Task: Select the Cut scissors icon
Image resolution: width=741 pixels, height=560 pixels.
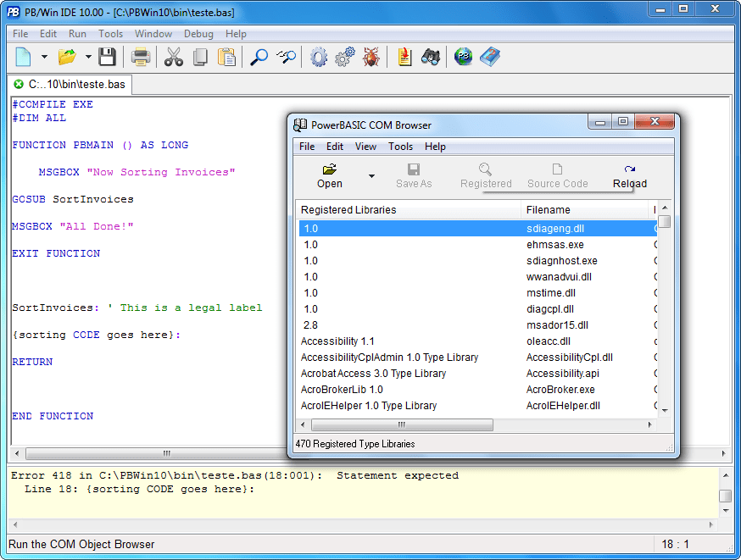Action: 174,56
